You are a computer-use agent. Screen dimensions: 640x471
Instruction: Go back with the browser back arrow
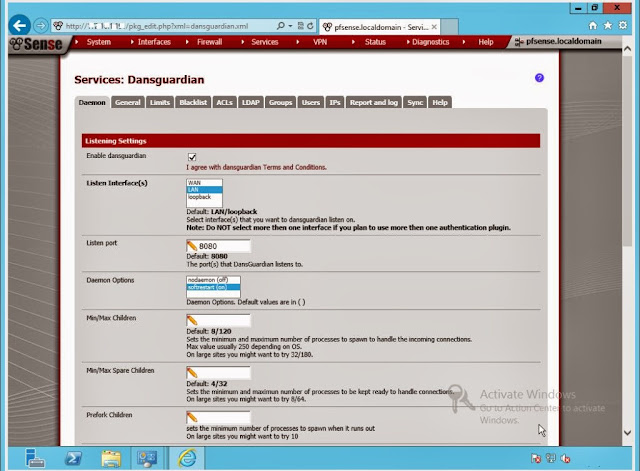[x=19, y=26]
